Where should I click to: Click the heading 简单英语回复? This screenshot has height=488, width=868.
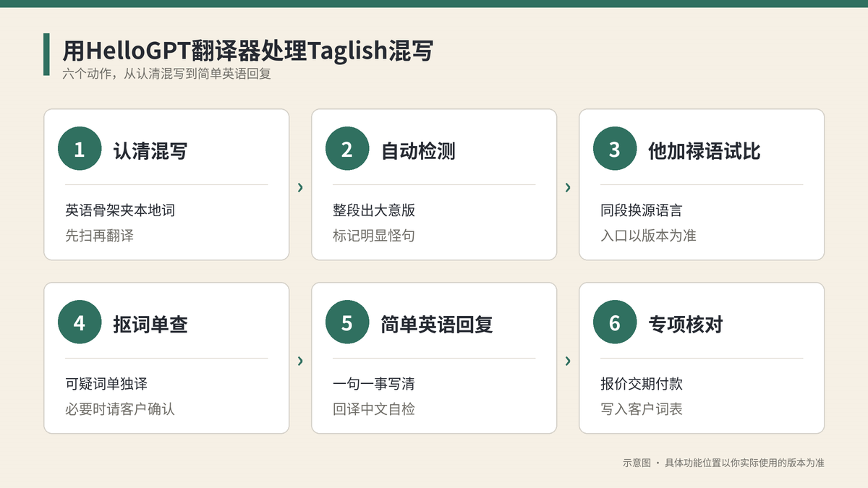click(x=437, y=324)
